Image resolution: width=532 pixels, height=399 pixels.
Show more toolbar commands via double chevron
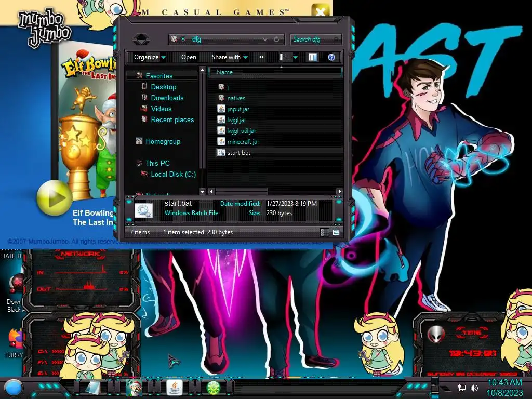coord(262,57)
